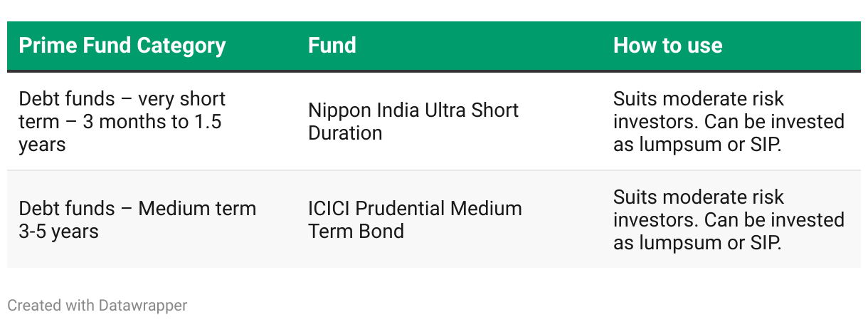The image size is (868, 322).
Task: Click the usage note for ICICI Prudential fund
Action: (728, 219)
